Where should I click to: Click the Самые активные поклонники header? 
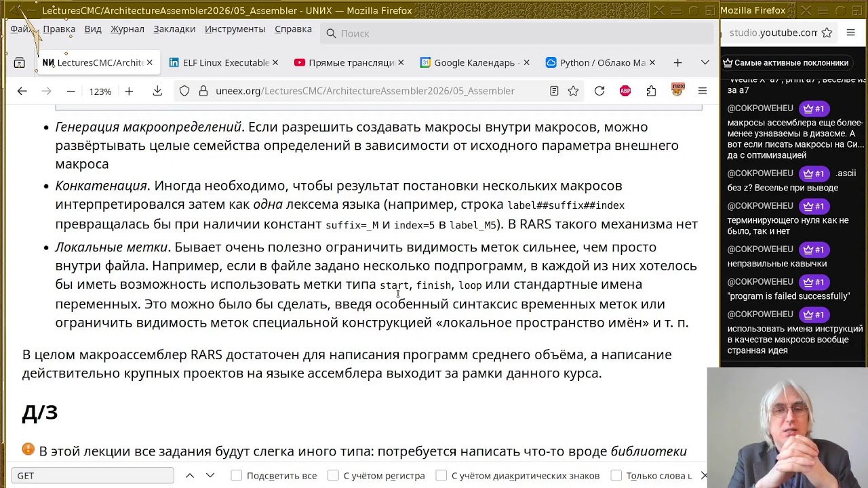tap(786, 62)
